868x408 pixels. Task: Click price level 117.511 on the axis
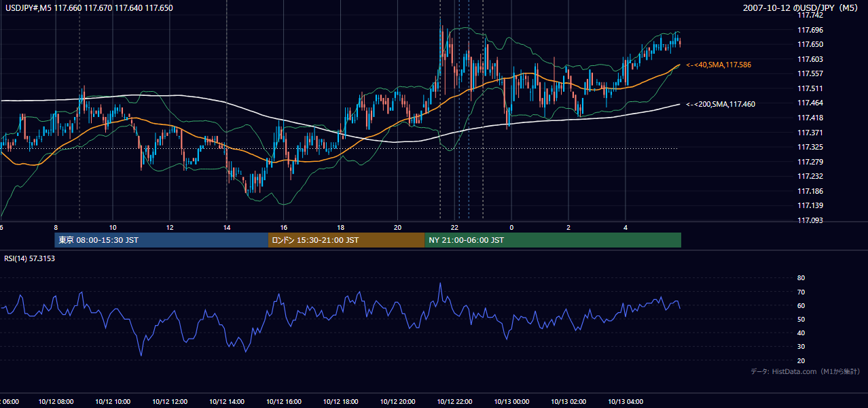click(x=810, y=88)
